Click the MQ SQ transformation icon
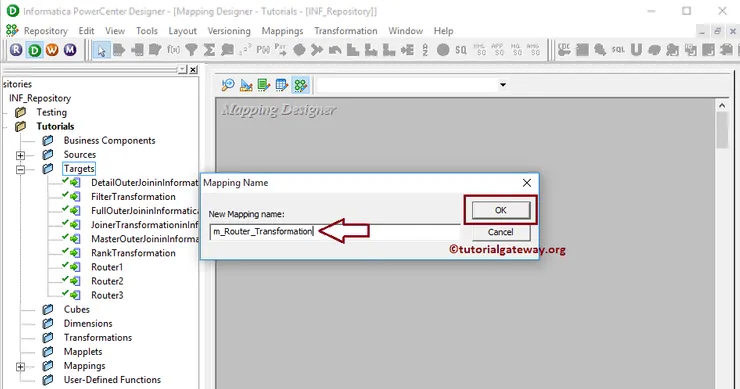This screenshot has height=389, width=740. click(x=516, y=50)
